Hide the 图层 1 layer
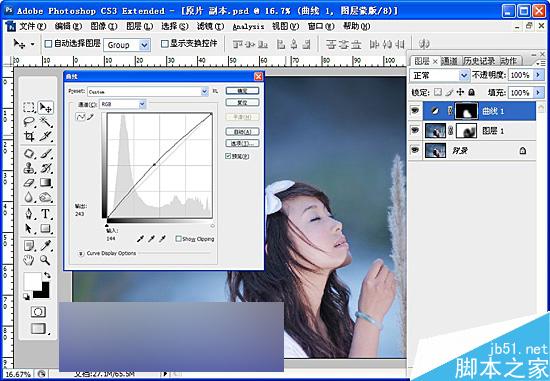 (x=415, y=131)
